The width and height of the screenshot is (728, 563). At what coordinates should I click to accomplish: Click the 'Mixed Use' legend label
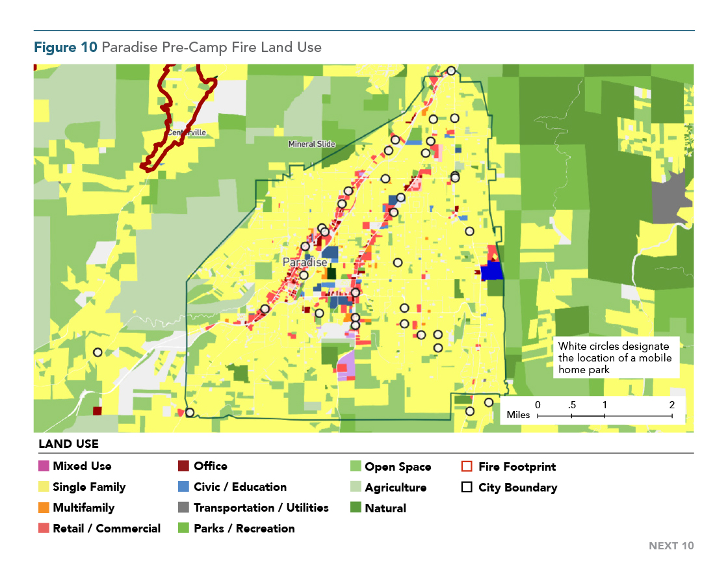click(82, 466)
